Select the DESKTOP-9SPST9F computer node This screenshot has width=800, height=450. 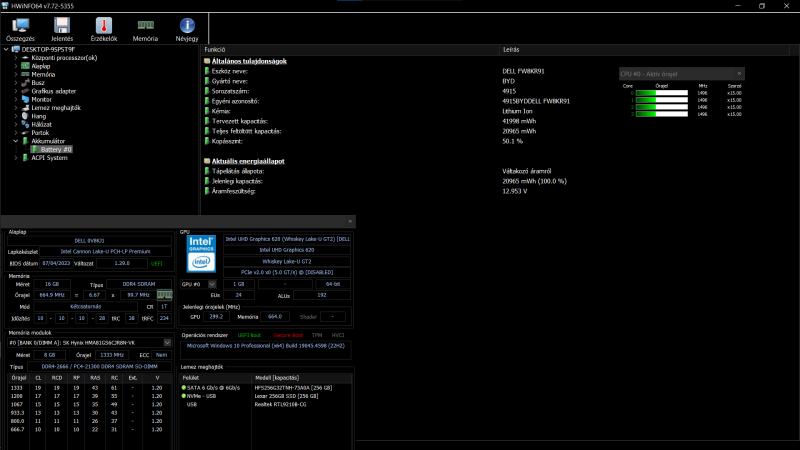[x=48, y=49]
